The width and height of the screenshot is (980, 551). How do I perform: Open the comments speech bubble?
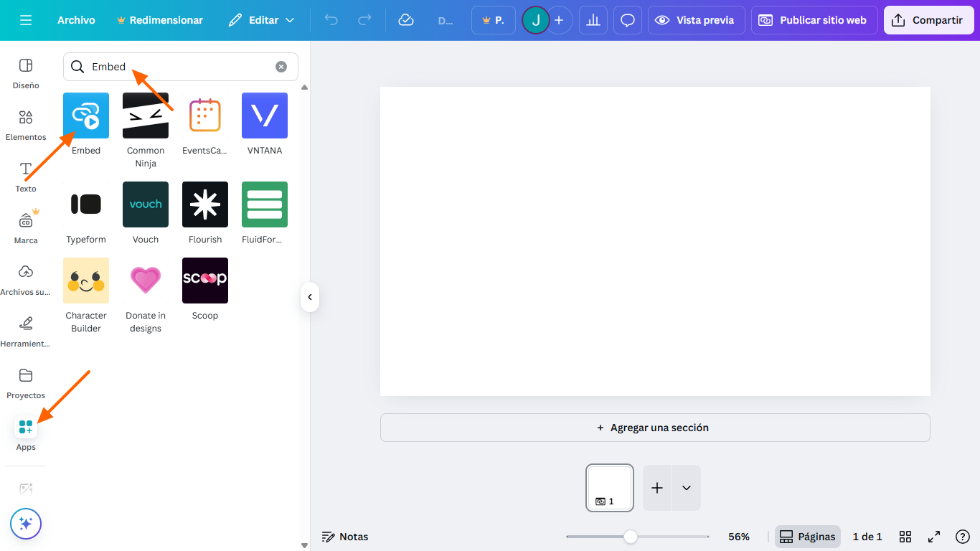click(628, 20)
